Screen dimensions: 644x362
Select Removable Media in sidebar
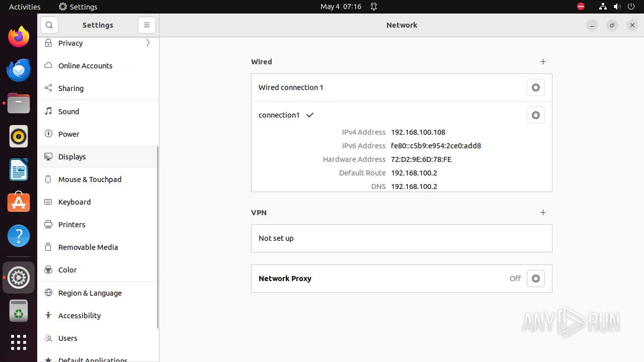click(98, 247)
